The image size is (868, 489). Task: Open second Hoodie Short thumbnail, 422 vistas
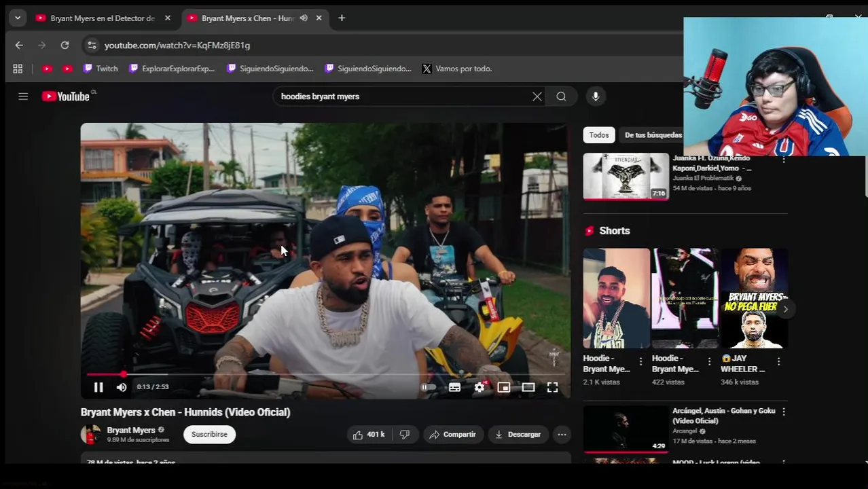pyautogui.click(x=685, y=298)
